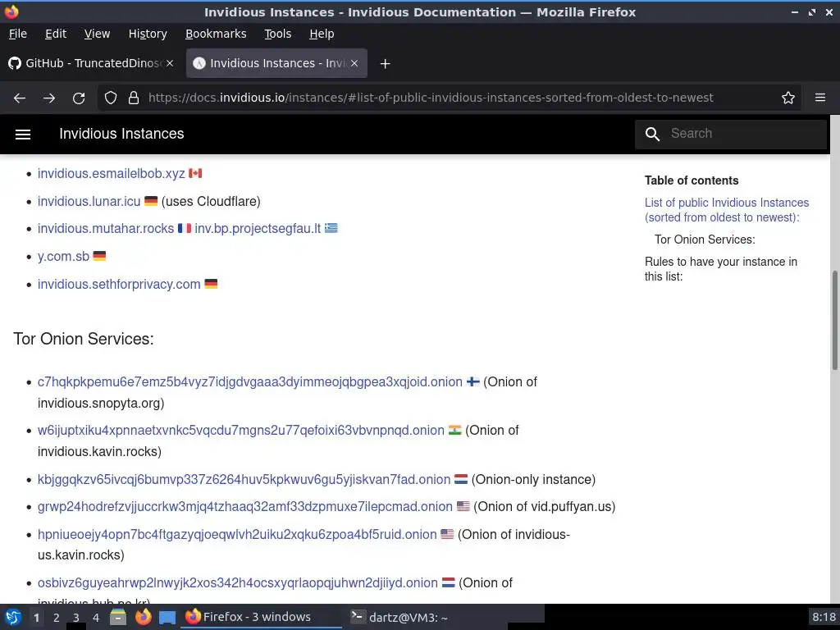Open the tracking protection shield icon
This screenshot has height=630, width=840.
pos(111,98)
